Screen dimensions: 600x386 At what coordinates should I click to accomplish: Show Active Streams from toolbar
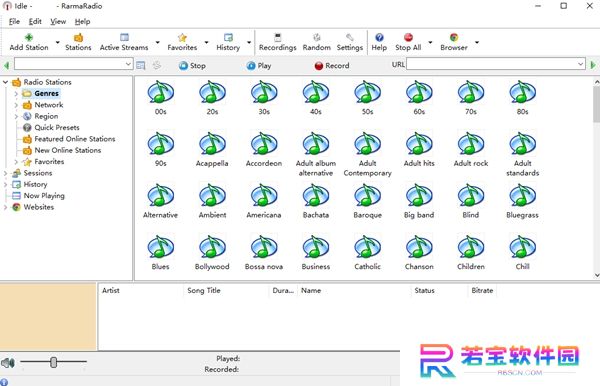click(x=124, y=42)
